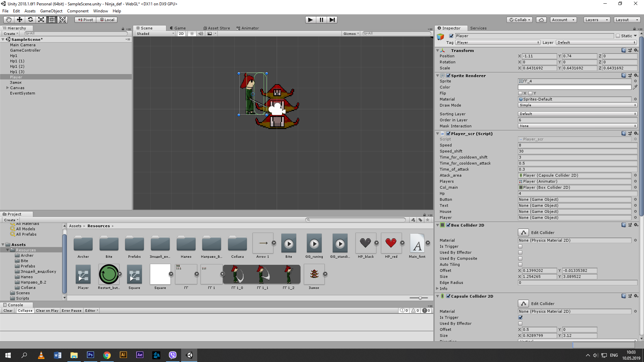Click the cloud services icon
644x362 pixels.
tap(541, 20)
